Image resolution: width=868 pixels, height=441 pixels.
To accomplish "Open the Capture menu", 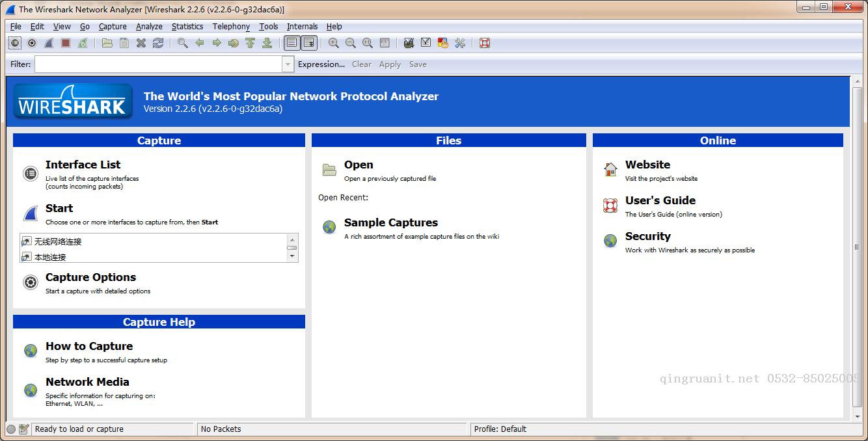I will (x=113, y=27).
